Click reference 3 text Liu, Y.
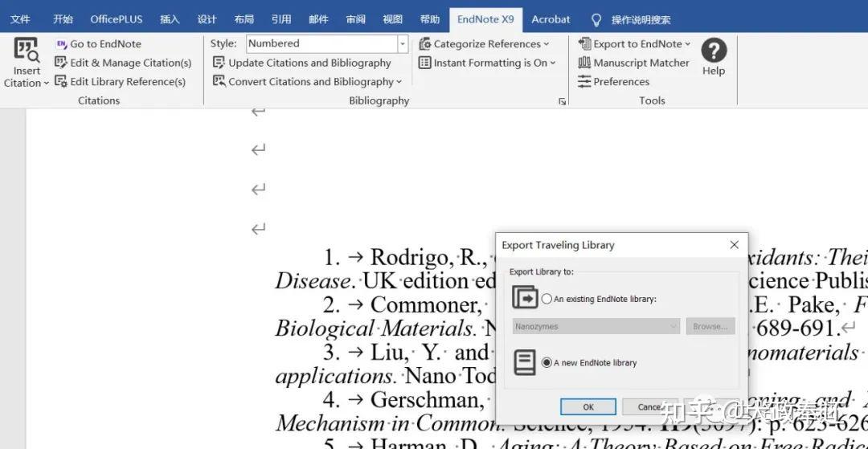Viewport: 868px width, 449px height. [406, 353]
